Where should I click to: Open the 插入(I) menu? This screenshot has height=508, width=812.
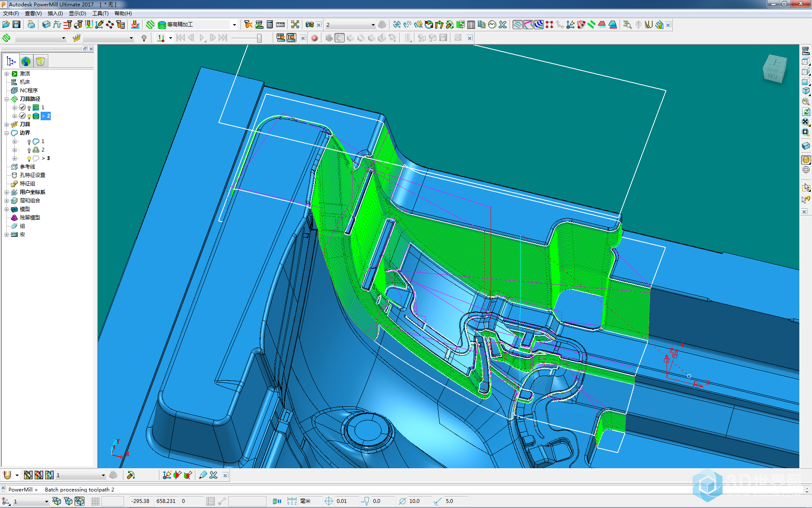(55, 14)
